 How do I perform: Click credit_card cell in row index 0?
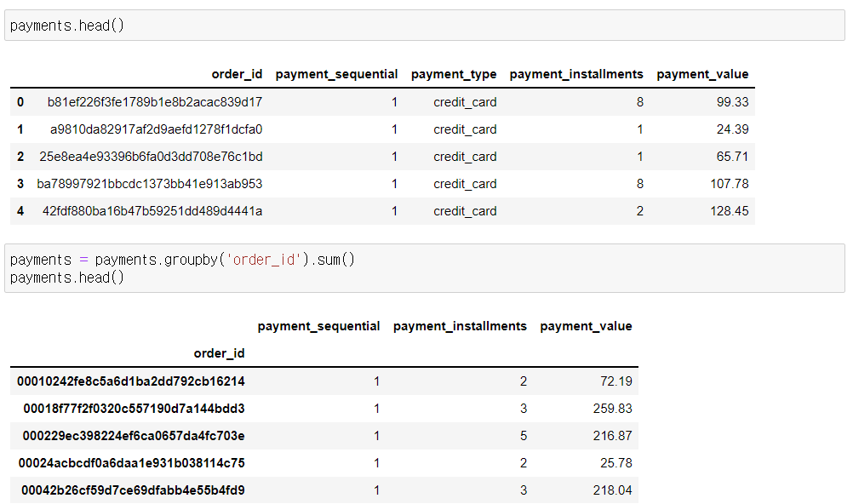pyautogui.click(x=465, y=102)
